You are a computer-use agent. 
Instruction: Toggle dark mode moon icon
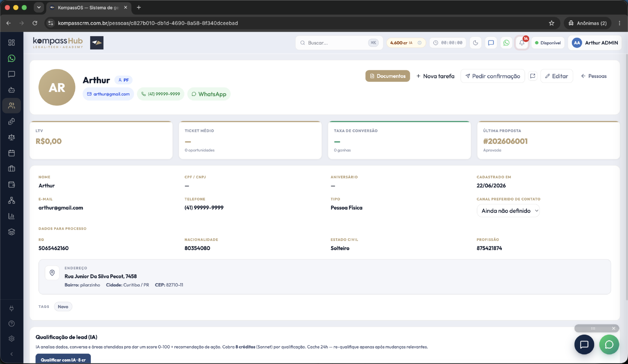pyautogui.click(x=476, y=43)
